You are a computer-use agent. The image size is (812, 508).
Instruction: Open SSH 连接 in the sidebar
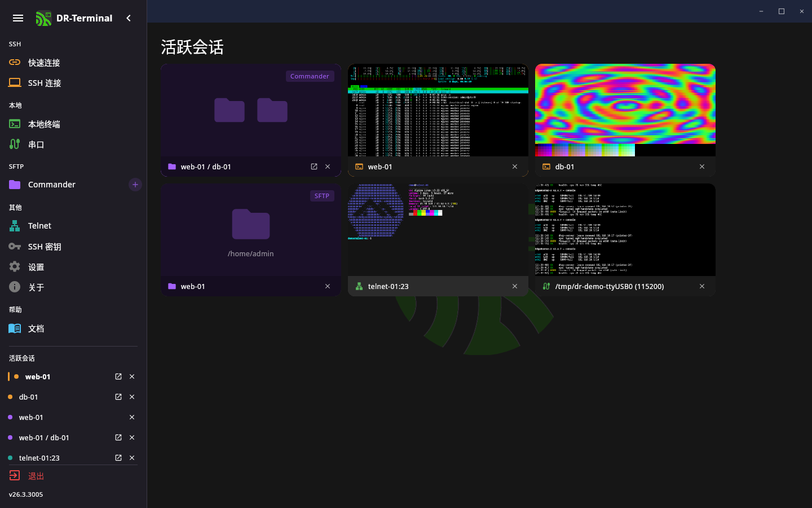[x=73, y=83]
